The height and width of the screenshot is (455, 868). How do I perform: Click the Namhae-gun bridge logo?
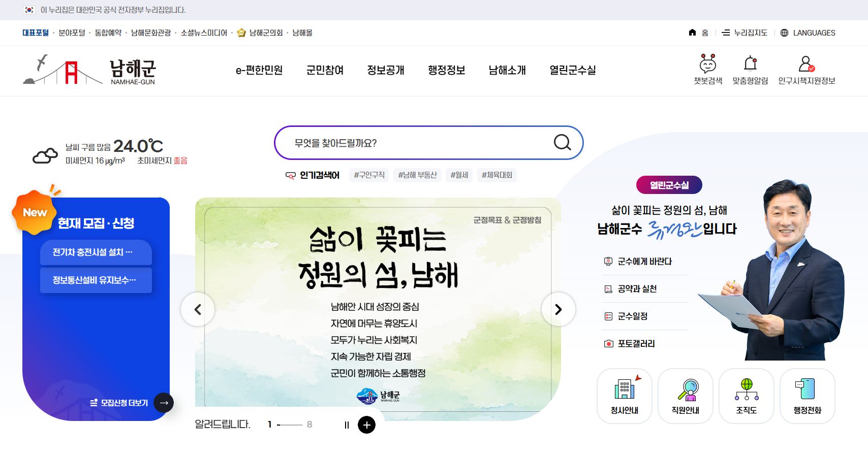pyautogui.click(x=89, y=70)
